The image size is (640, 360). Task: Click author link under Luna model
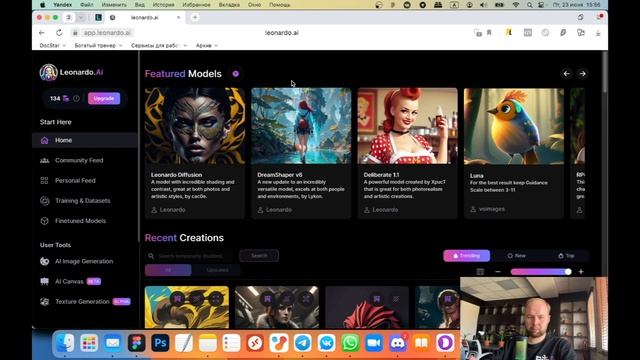click(x=487, y=209)
